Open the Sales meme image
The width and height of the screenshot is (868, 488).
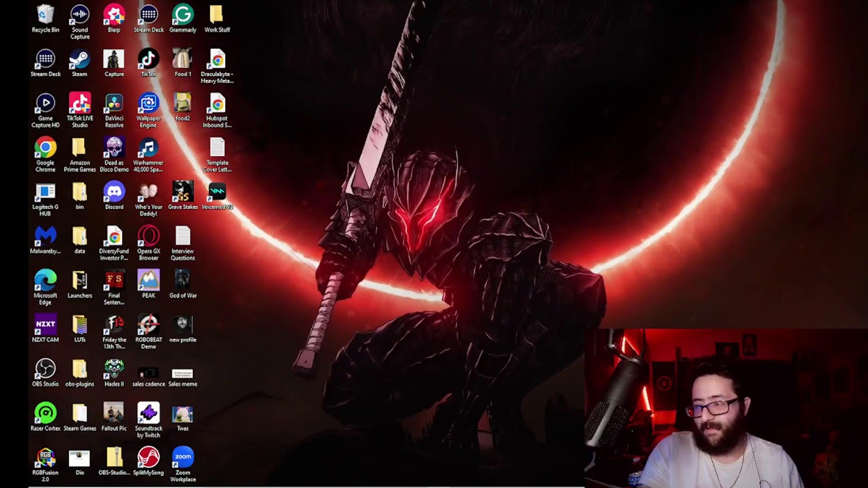182,376
